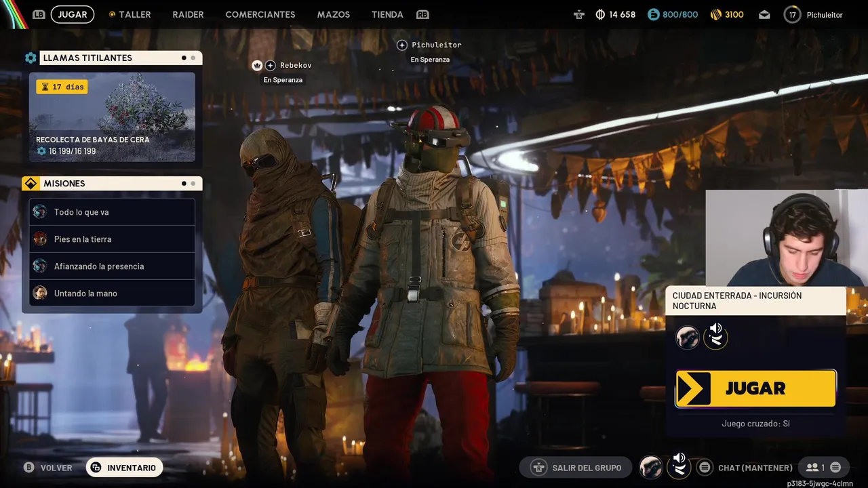Open the RAIDER tab

(x=188, y=14)
